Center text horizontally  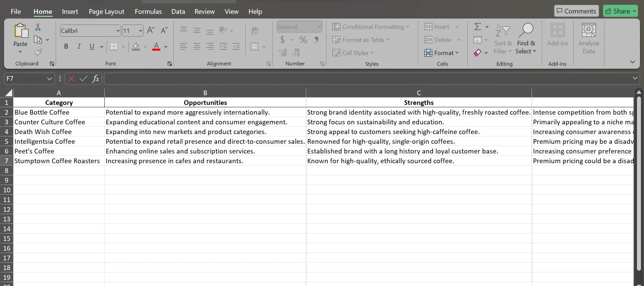pos(197,47)
